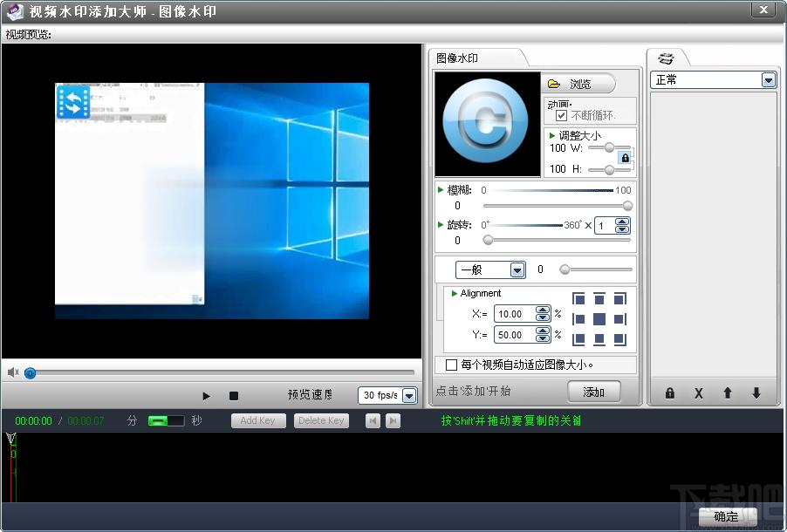The width and height of the screenshot is (787, 532).
Task: Close the 图像水印 window
Action: 764,10
